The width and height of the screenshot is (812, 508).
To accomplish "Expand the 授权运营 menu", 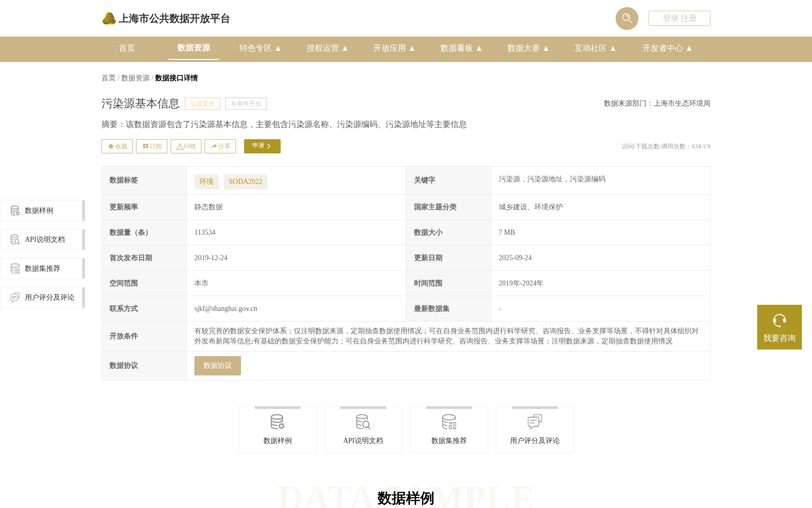I will [x=327, y=48].
